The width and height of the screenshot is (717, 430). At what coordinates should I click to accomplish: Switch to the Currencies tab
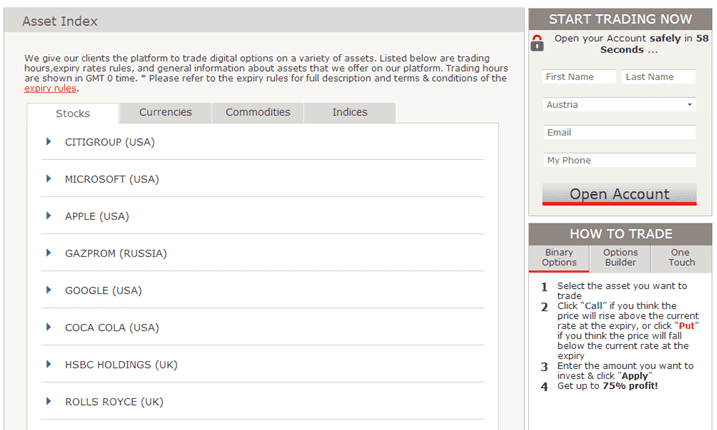(x=165, y=113)
